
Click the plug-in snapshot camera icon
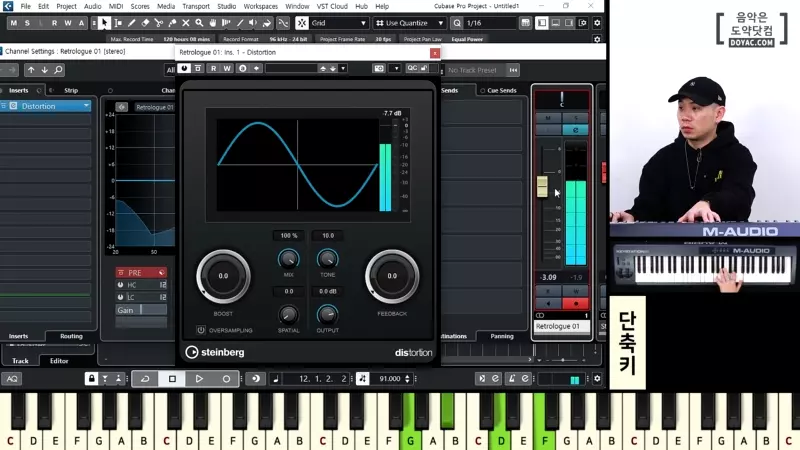[x=379, y=68]
